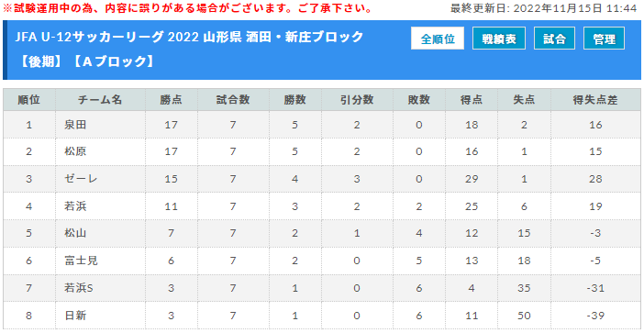Select team name 松原

coord(75,152)
